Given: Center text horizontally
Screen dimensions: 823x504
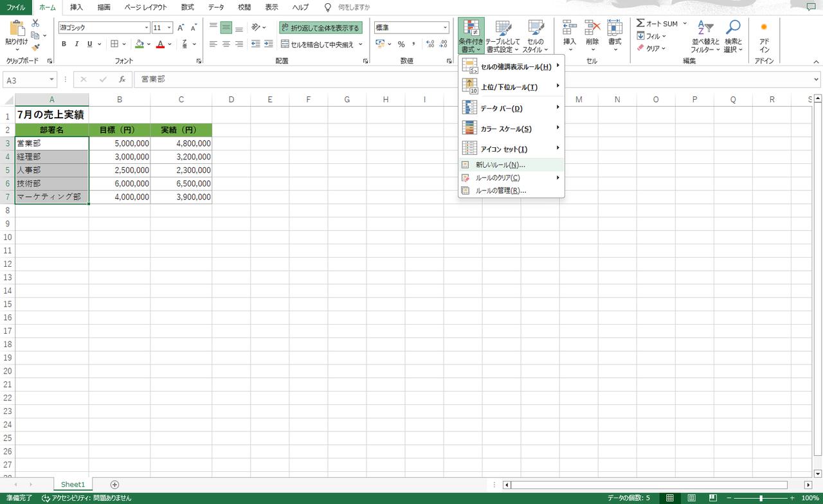Looking at the screenshot, I should 226,44.
